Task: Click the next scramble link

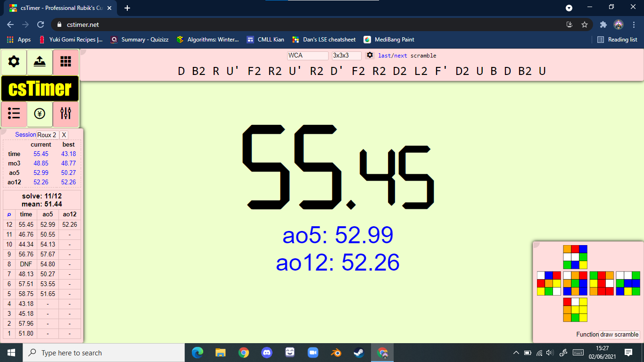Action: point(401,56)
